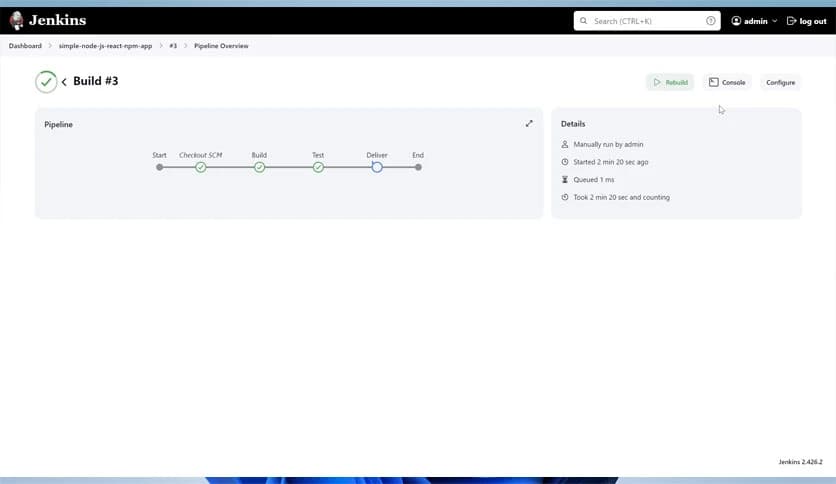Open build #3 breadcrumb

[173, 46]
